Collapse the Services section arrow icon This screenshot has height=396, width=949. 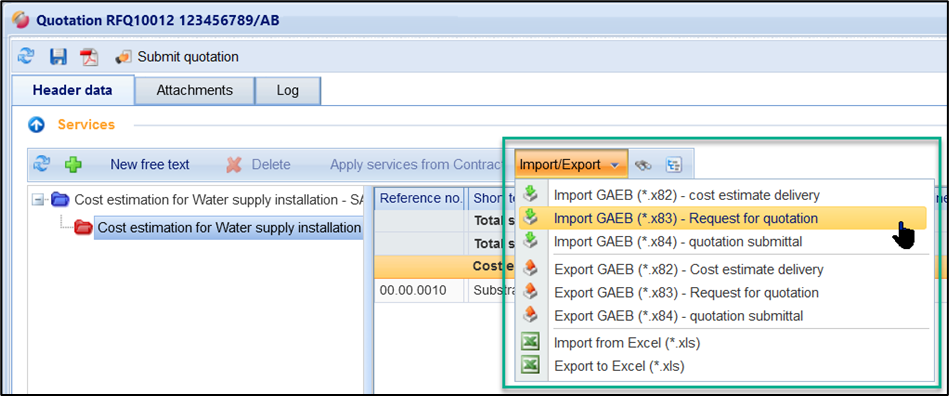click(x=36, y=125)
